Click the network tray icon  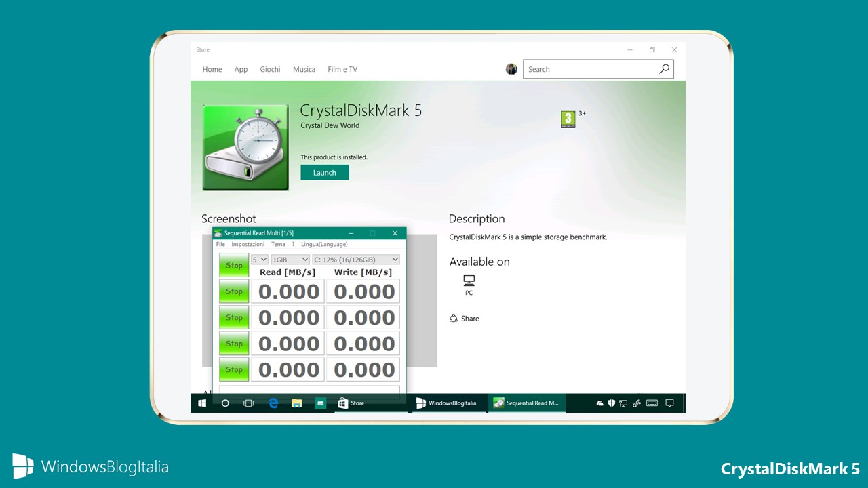(624, 403)
